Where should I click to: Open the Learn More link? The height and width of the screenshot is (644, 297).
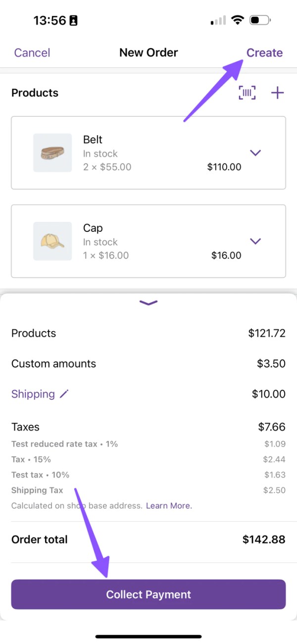pos(169,506)
